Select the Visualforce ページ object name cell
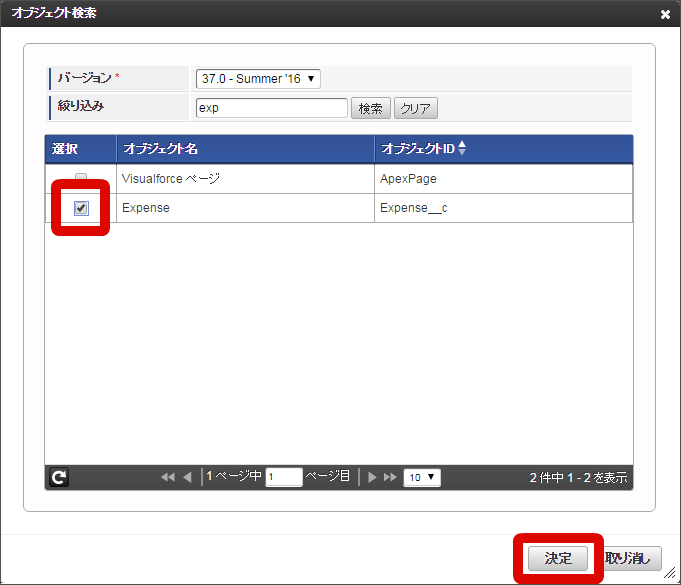681x585 pixels. [245, 178]
